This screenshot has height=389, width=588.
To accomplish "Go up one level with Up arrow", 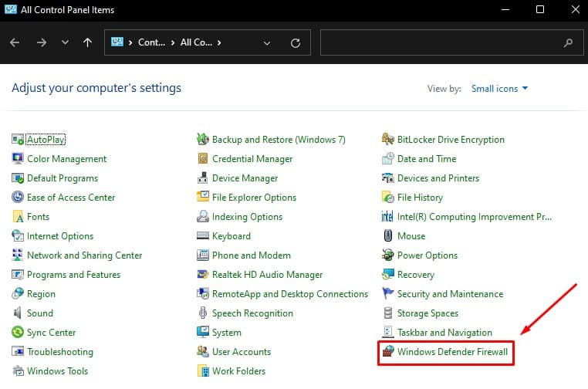I will pyautogui.click(x=87, y=42).
